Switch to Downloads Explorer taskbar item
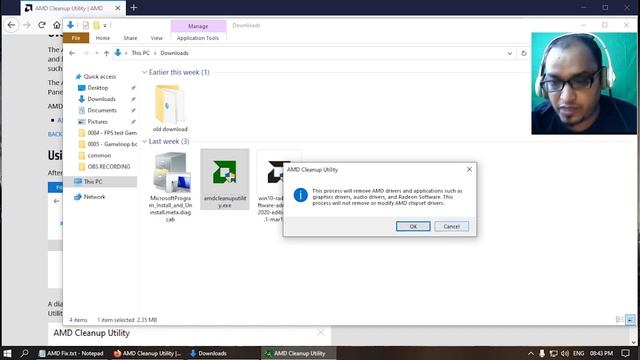This screenshot has height=360, width=640. (209, 353)
